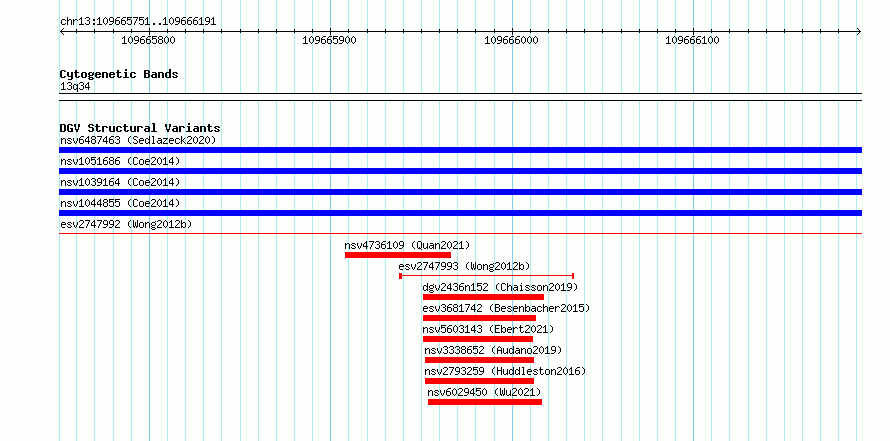The image size is (890, 441).
Task: Click the red bar under esv3681742
Action: pyautogui.click(x=479, y=318)
